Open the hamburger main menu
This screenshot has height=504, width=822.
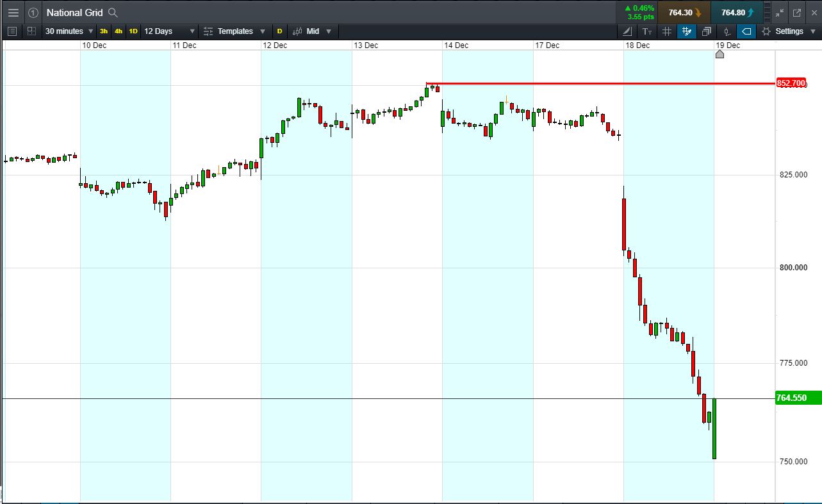tap(13, 13)
